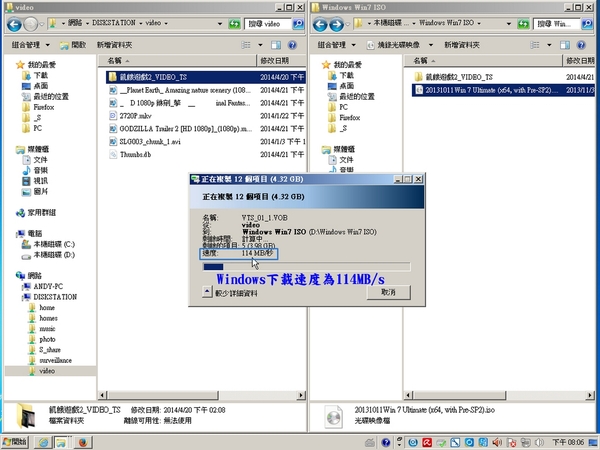Sort by 名稱 column in video window
Screen dimensions: 600x450
pyautogui.click(x=177, y=60)
